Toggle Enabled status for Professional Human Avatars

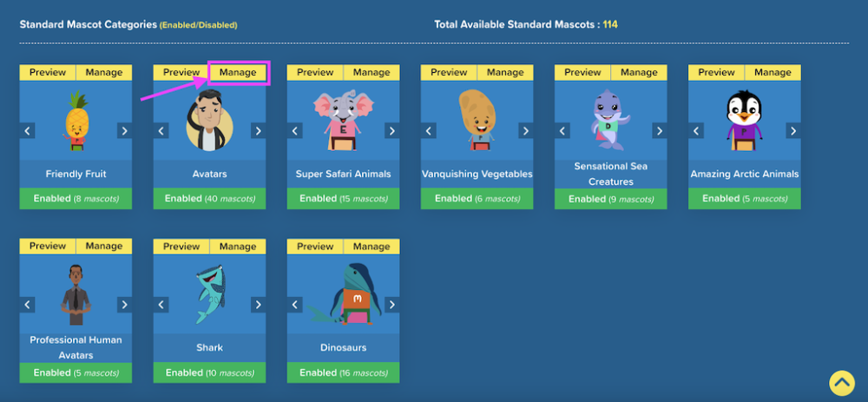pyautogui.click(x=76, y=372)
